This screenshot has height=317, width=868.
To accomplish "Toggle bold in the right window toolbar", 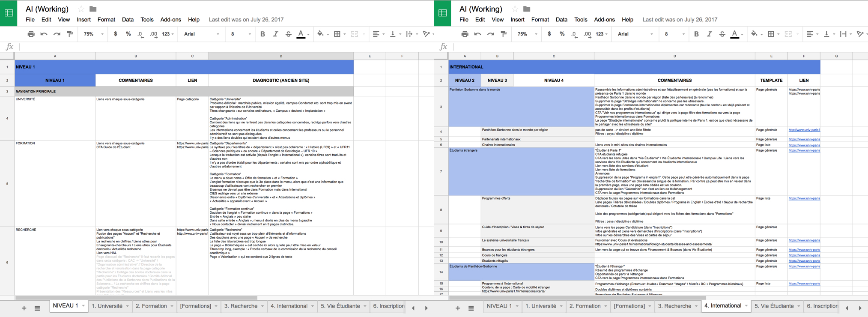I will 696,34.
